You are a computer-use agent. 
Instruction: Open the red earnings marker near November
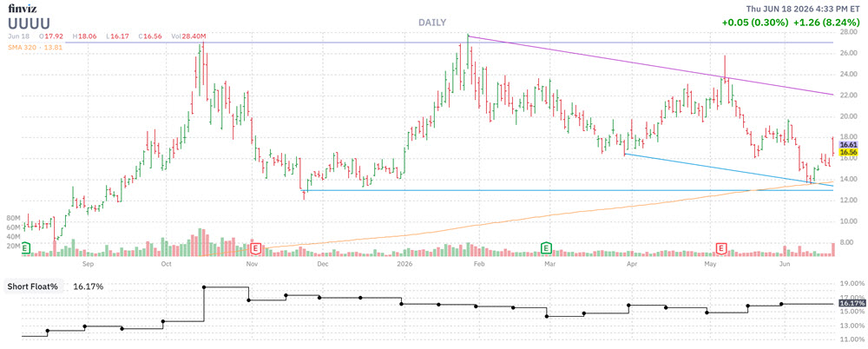255,248
